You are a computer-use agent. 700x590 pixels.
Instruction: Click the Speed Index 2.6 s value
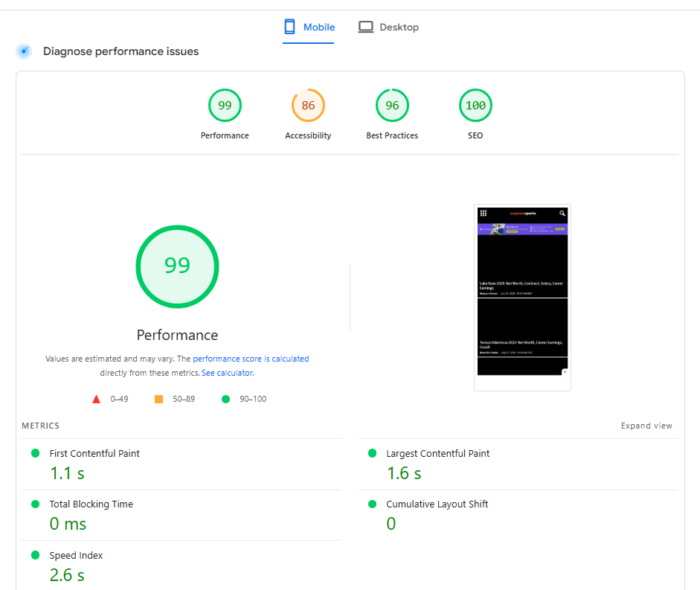pyautogui.click(x=66, y=574)
